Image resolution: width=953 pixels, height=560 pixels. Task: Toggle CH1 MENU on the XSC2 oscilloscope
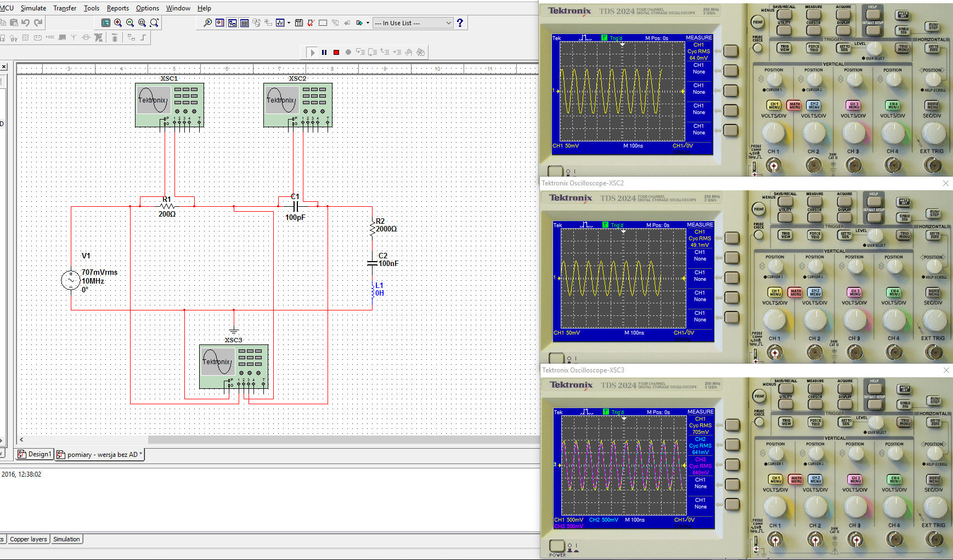coord(775,292)
